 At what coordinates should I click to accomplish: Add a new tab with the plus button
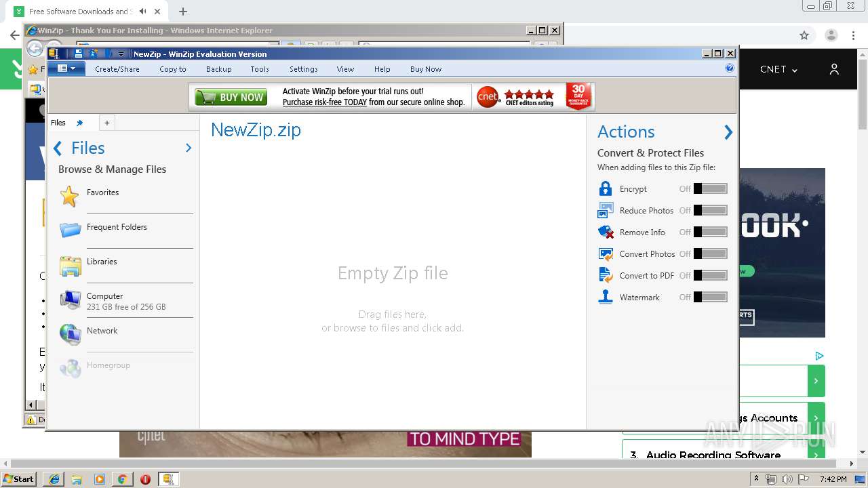106,123
